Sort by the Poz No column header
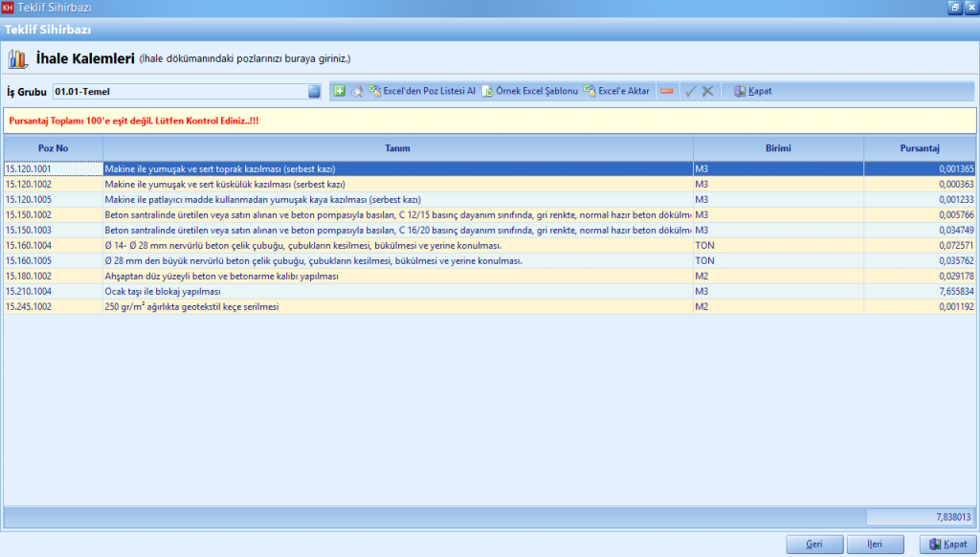This screenshot has width=980, height=557. tap(53, 148)
